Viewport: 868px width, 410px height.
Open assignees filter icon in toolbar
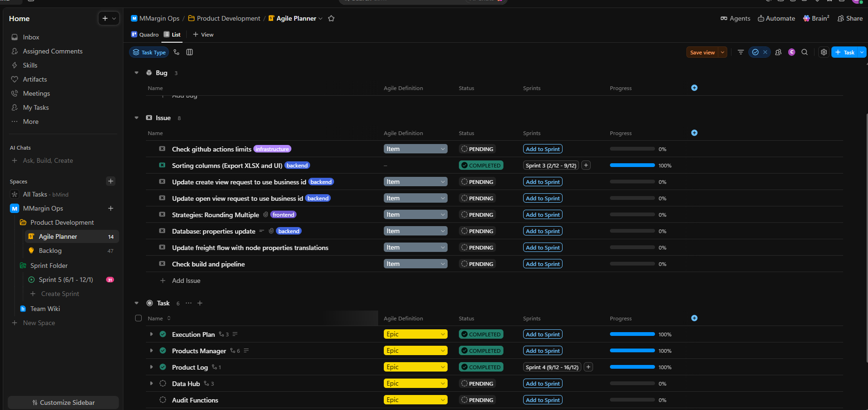[778, 52]
